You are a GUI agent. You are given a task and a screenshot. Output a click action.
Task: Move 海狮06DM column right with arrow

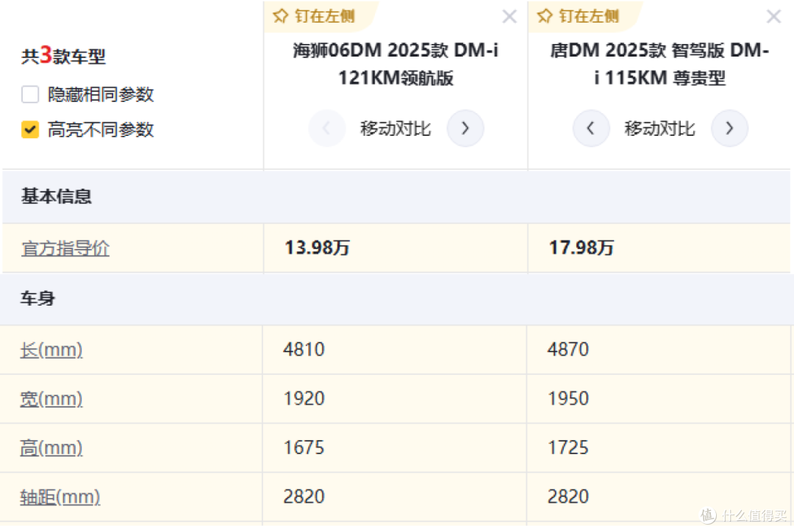pyautogui.click(x=465, y=129)
